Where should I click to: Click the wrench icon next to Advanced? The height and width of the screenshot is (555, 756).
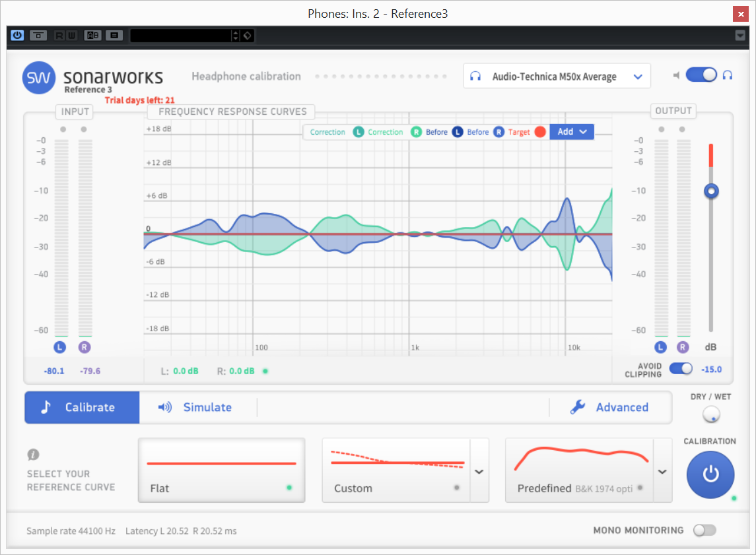(578, 407)
